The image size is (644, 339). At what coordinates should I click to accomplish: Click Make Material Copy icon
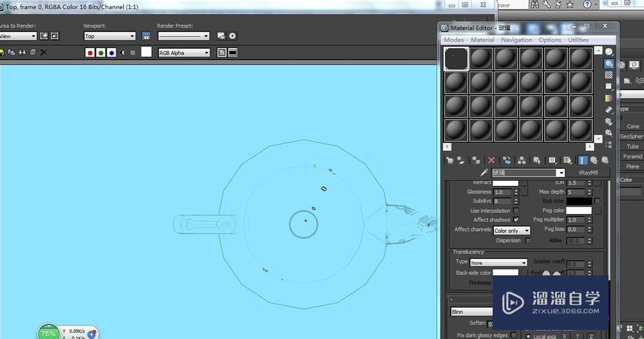click(x=507, y=160)
